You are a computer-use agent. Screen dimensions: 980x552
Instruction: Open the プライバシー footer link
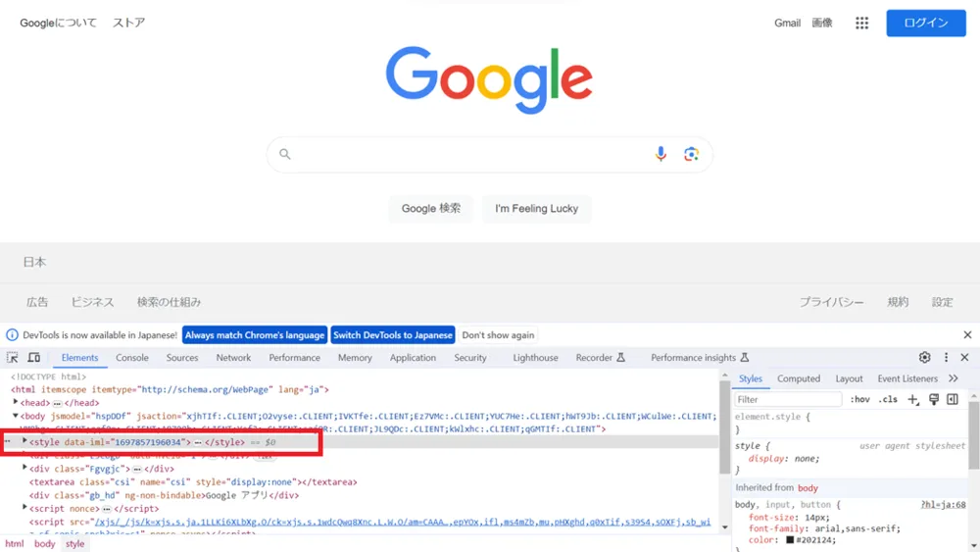coord(831,302)
